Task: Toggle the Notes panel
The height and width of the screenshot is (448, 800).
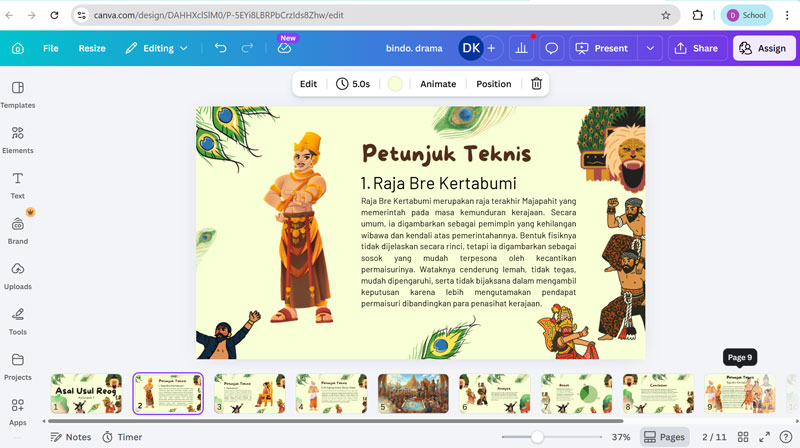Action: 70,437
